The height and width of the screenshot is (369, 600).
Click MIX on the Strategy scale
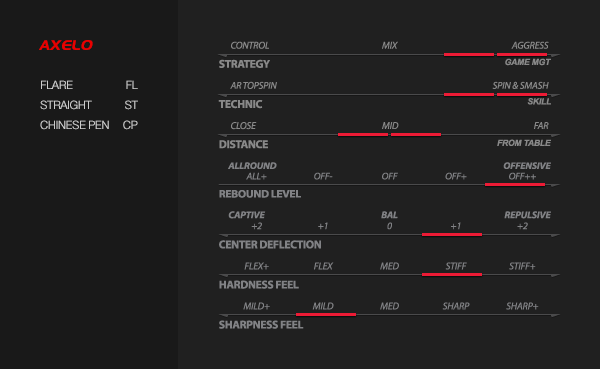390,46
